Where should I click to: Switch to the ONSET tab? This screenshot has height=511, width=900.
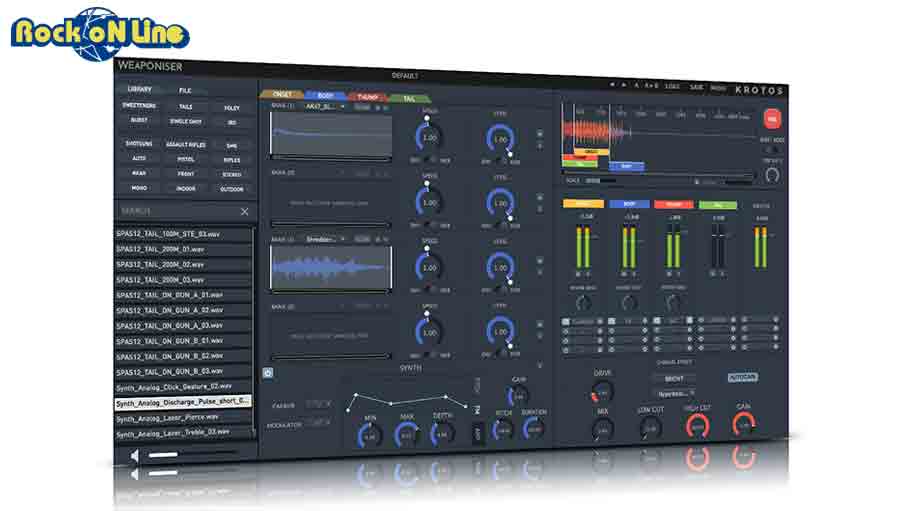pos(282,94)
